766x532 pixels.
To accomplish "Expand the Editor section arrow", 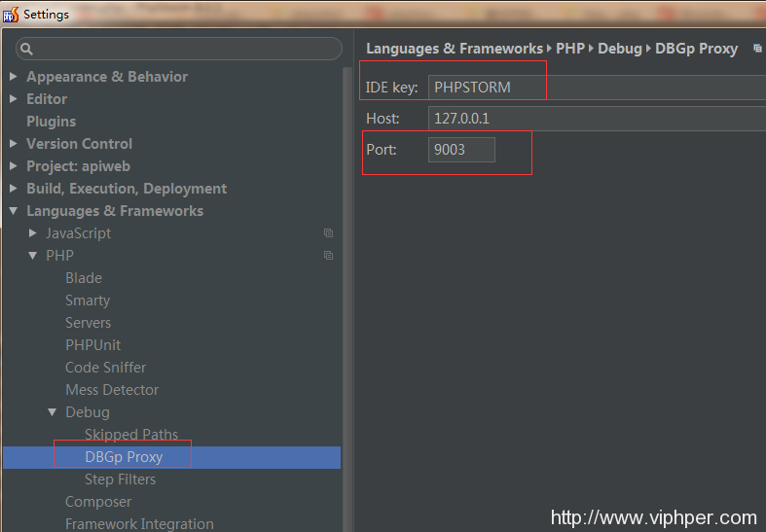I will point(14,99).
